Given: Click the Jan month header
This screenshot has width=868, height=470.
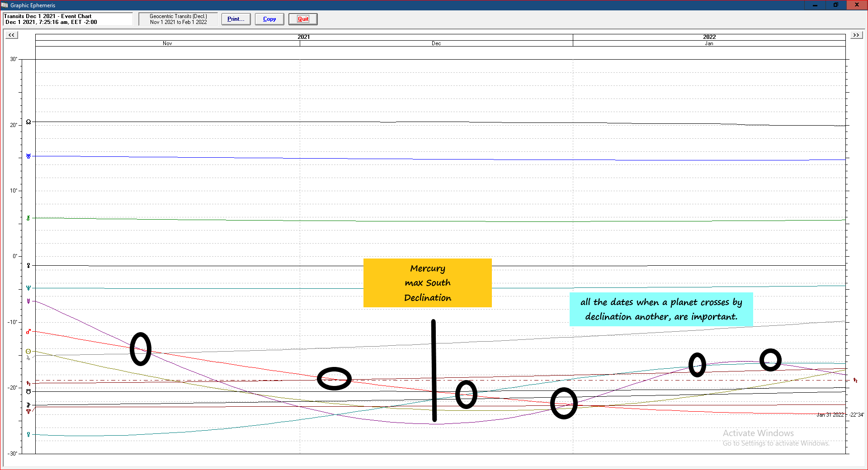Looking at the screenshot, I should coord(709,43).
